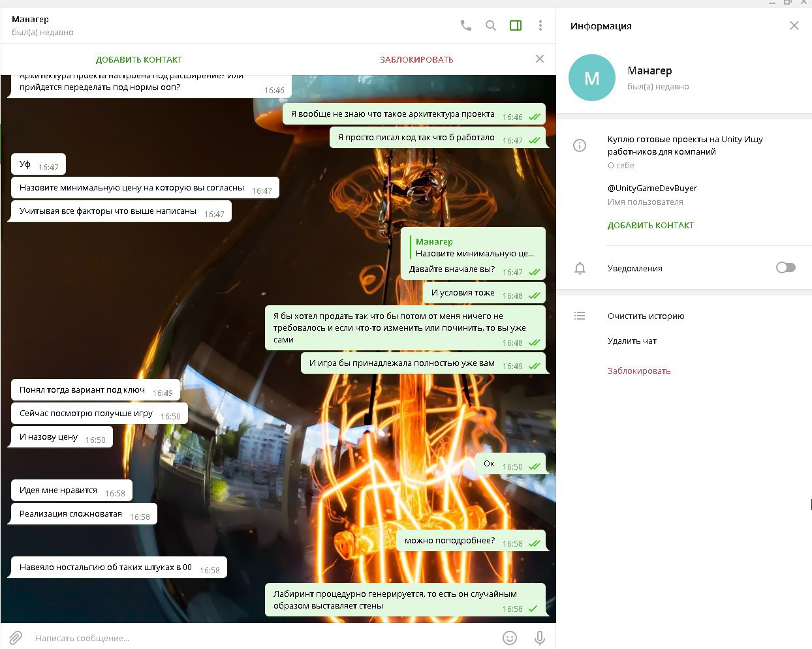Image resolution: width=812 pixels, height=649 pixels.
Task: Click the Манагер name in info panel
Action: pyautogui.click(x=649, y=70)
